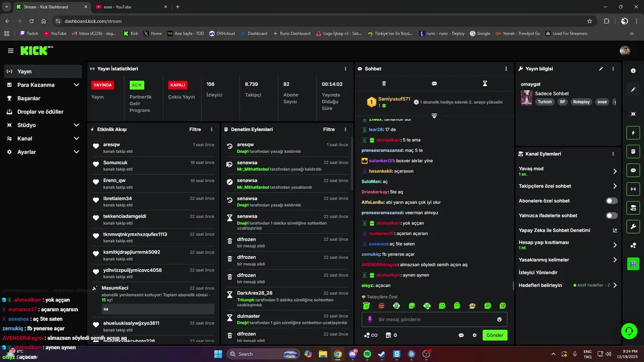Click username Samiyusuf571 in chat leaderboard
This screenshot has width=644, height=362.
(394, 99)
